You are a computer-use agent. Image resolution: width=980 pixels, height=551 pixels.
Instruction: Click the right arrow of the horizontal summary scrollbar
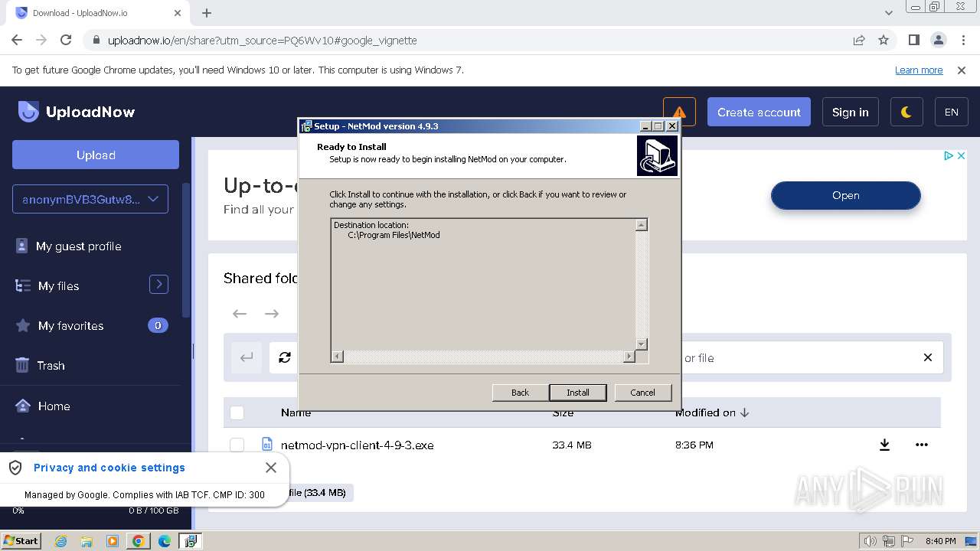(x=629, y=357)
